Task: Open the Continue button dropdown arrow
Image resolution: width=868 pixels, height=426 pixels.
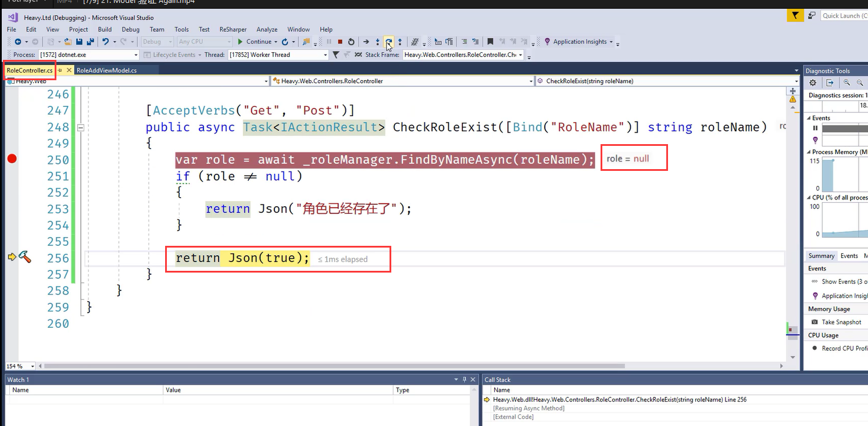Action: pos(276,42)
